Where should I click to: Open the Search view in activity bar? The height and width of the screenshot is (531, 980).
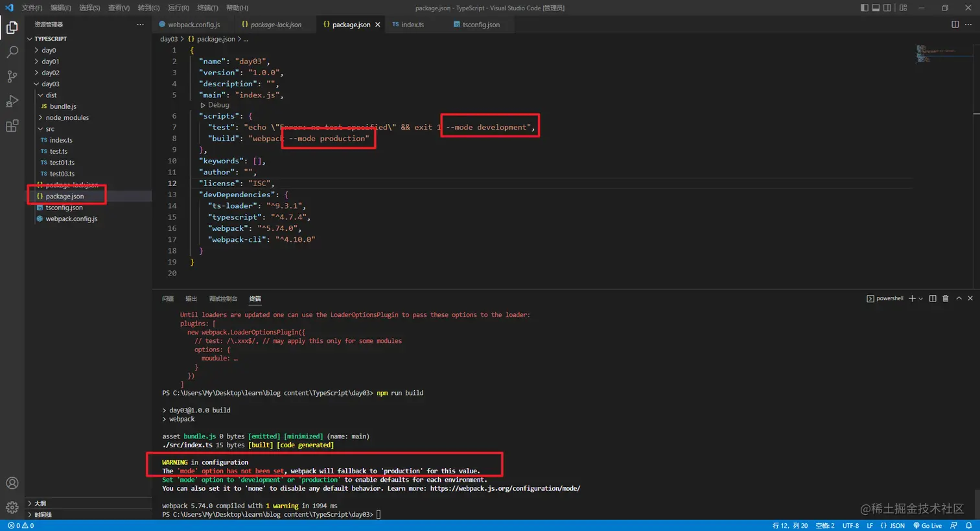pyautogui.click(x=12, y=52)
